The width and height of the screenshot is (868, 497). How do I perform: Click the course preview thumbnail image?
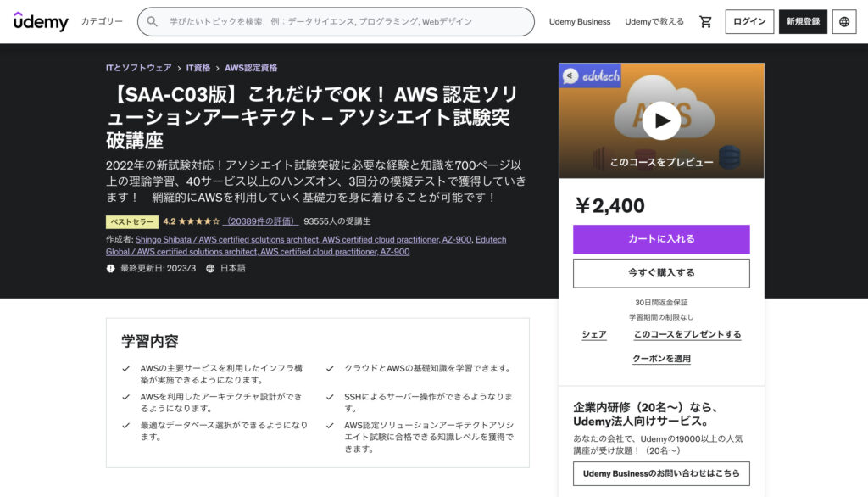point(661,120)
